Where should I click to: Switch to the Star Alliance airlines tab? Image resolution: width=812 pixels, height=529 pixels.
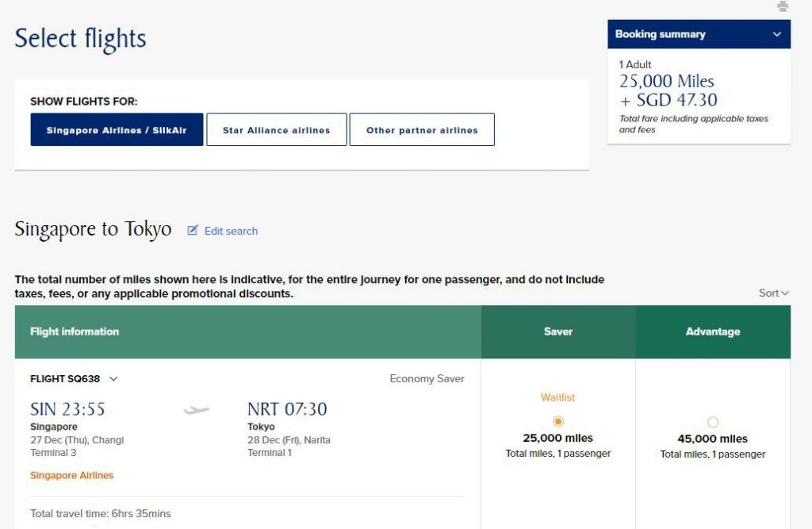point(276,129)
